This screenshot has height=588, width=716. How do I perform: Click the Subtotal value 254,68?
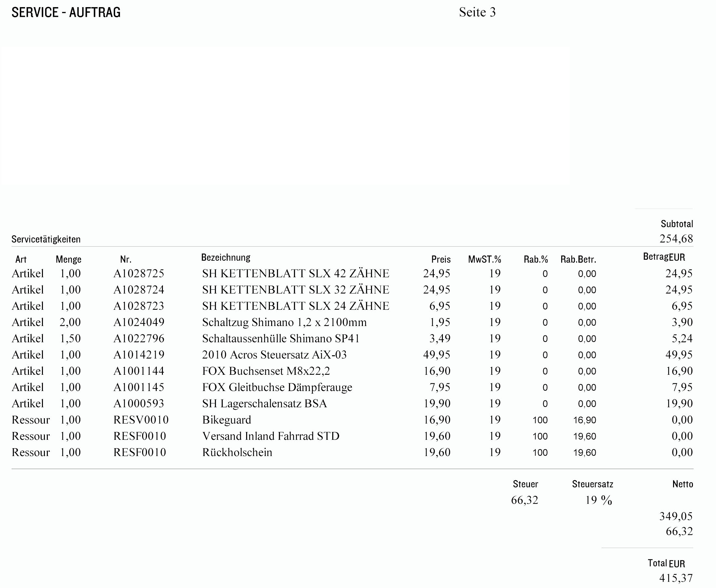click(676, 239)
